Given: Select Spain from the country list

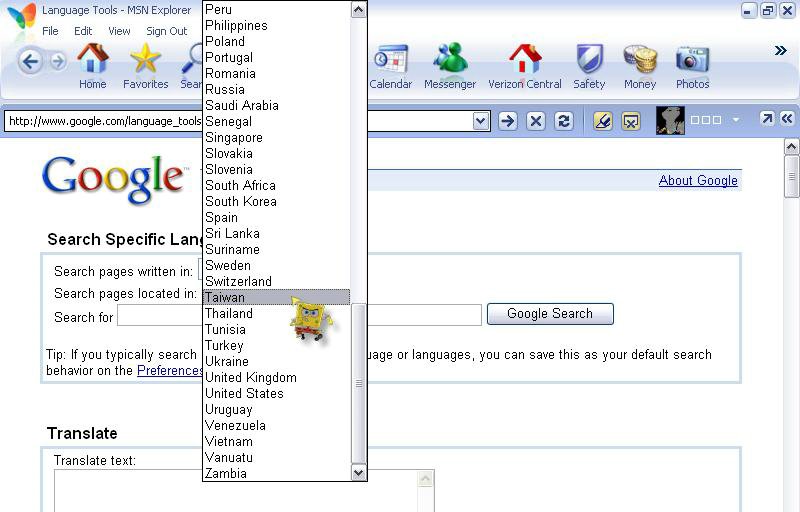Looking at the screenshot, I should (x=276, y=217).
